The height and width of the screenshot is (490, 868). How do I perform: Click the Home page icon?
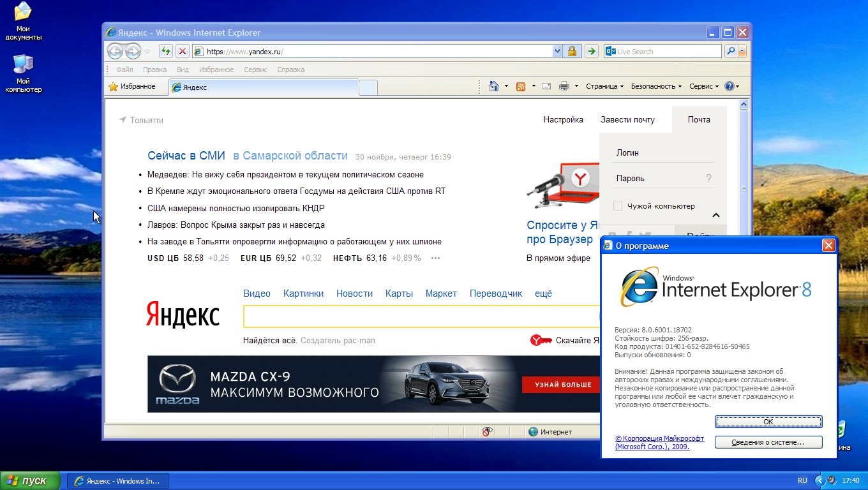coord(493,86)
